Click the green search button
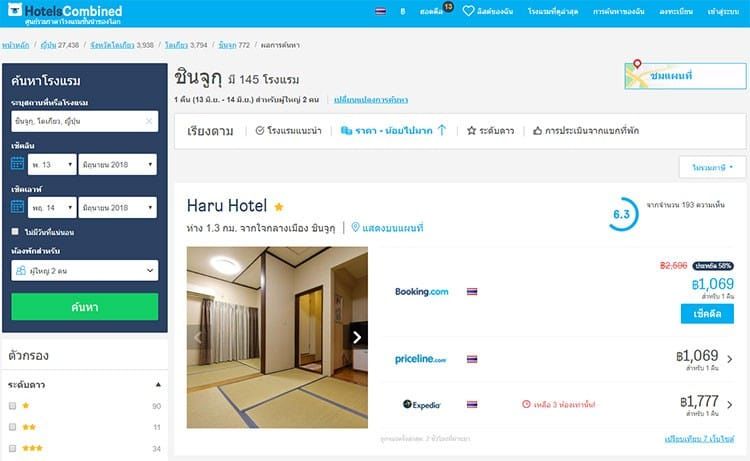The width and height of the screenshot is (750, 461). point(85,307)
